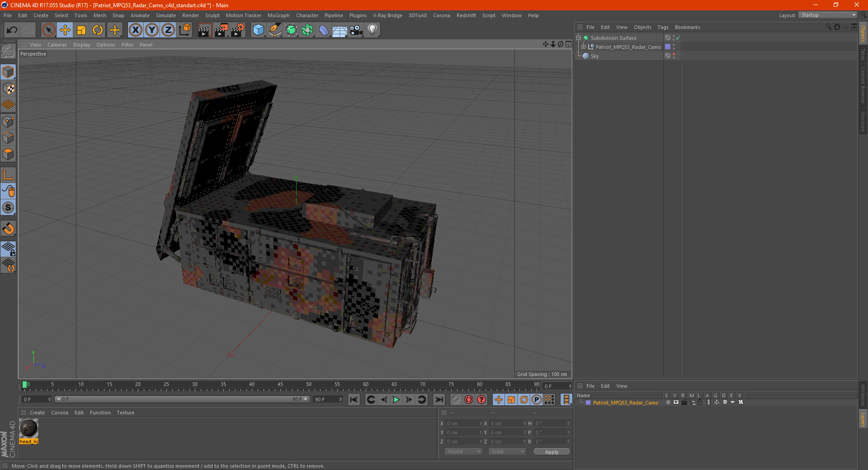868x470 pixels.
Task: Open the Content Browser side tab
Action: (x=863, y=85)
